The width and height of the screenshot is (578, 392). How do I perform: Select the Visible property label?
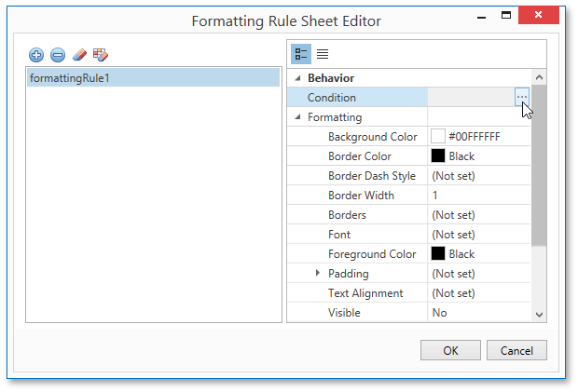click(x=344, y=313)
